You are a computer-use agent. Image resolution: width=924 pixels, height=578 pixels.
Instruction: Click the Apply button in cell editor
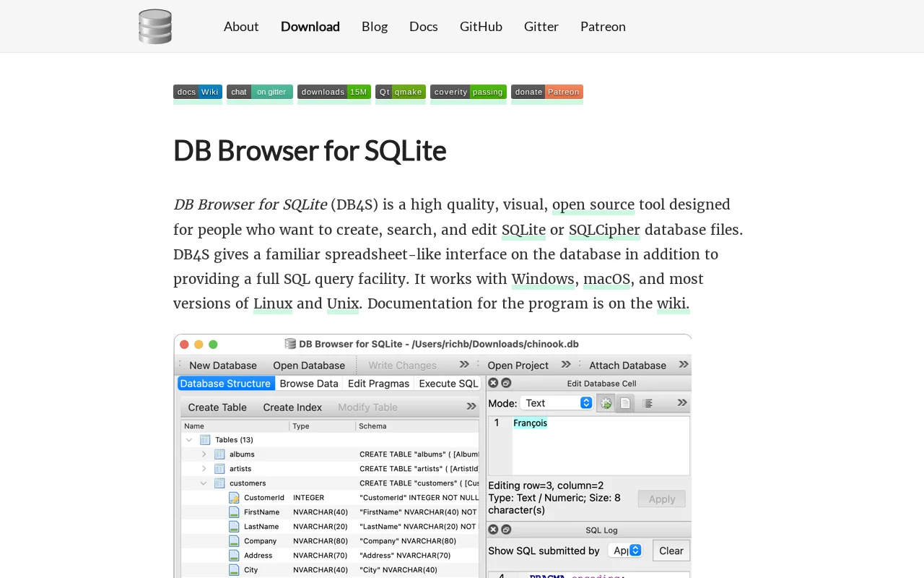tap(662, 499)
